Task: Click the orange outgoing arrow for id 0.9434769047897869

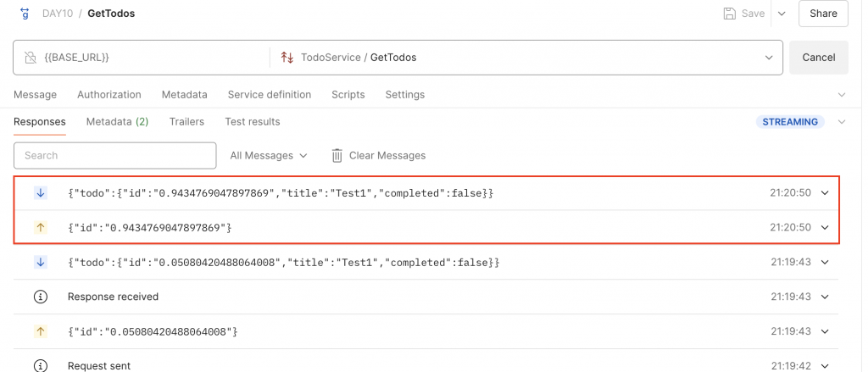Action: tap(40, 228)
